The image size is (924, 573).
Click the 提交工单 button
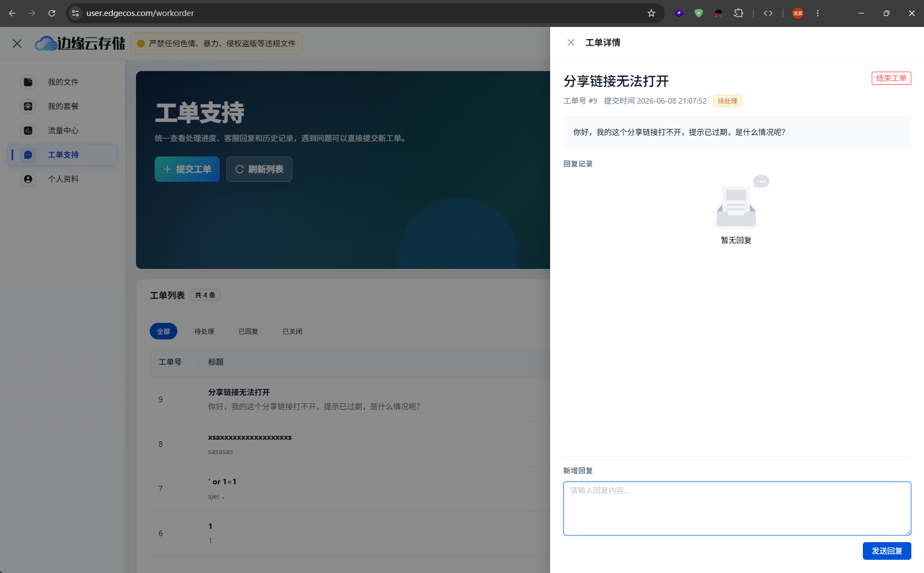pos(187,169)
